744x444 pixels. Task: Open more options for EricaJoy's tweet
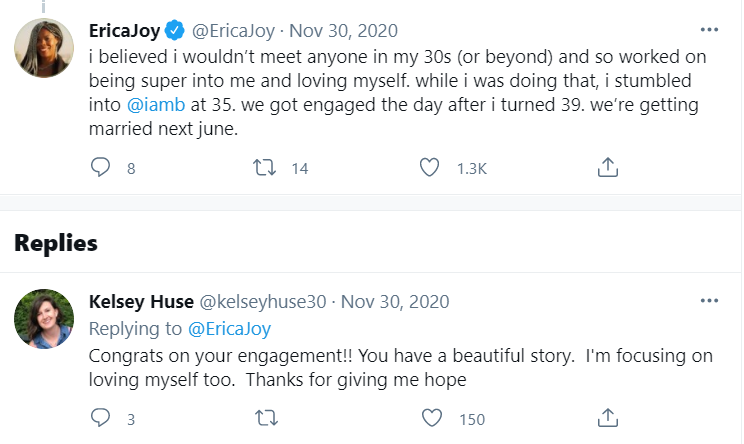pyautogui.click(x=709, y=29)
